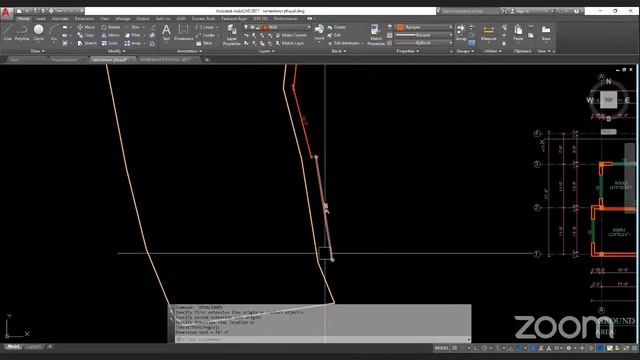Expand the Draw panel

(x=38, y=51)
